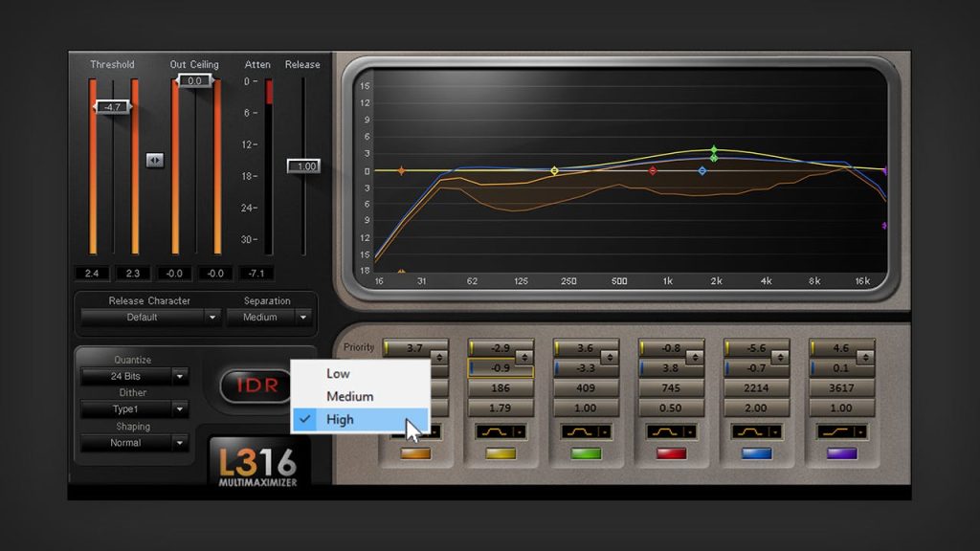Click the 409 crossover frequency field
Screen dimensions: 980x551
(585, 388)
